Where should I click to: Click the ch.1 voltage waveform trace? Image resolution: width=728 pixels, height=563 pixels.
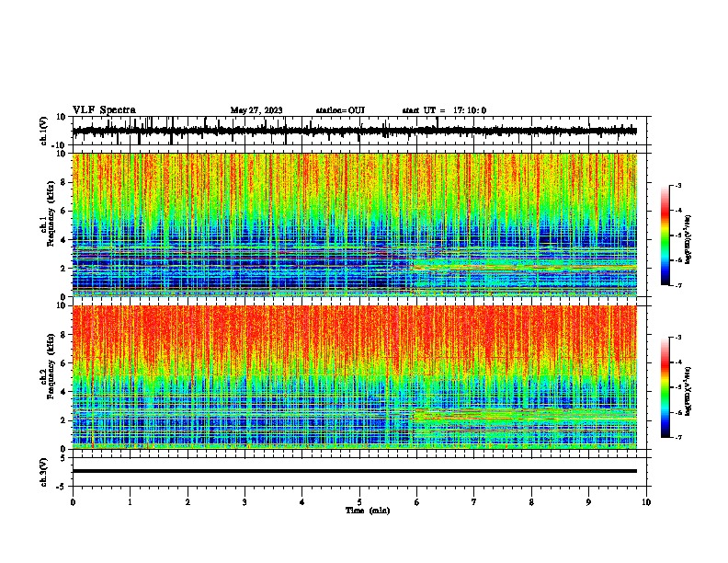[354, 132]
